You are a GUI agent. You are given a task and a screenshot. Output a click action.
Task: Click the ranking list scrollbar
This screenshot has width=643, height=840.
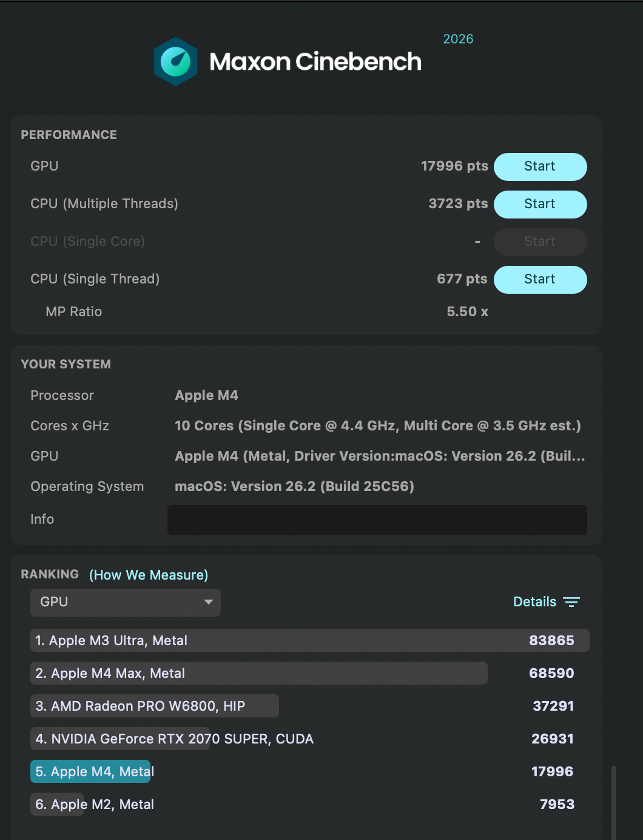pyautogui.click(x=613, y=801)
